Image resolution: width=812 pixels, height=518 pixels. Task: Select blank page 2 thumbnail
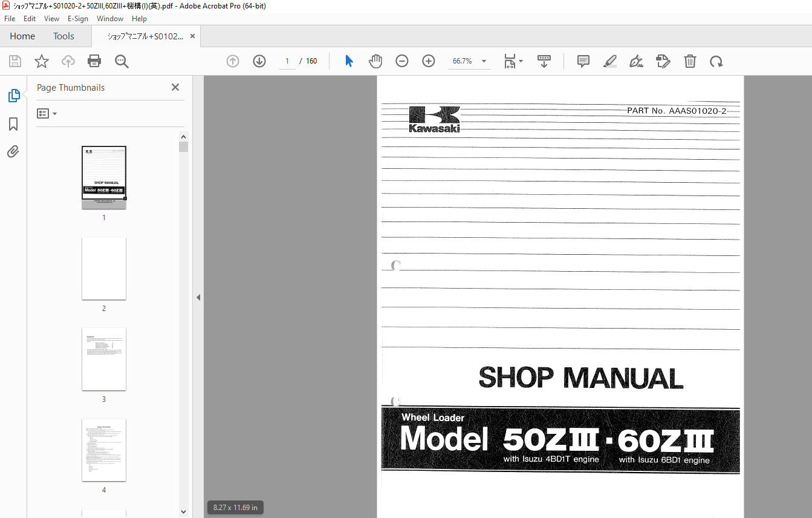(x=104, y=268)
